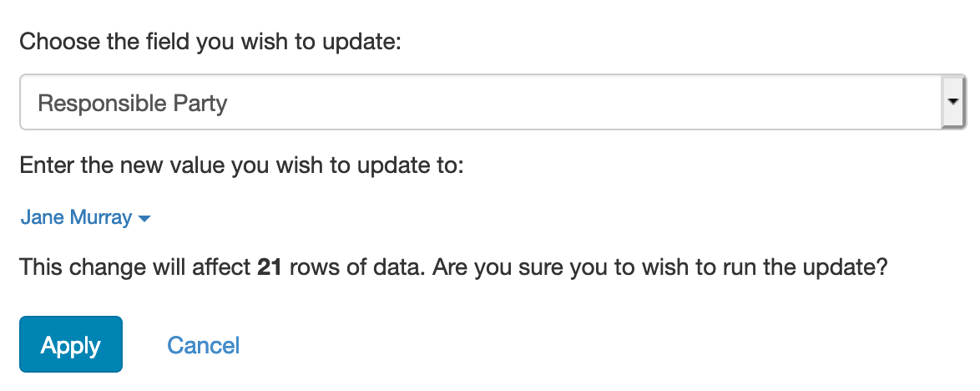Click the bold 21 row count

[x=270, y=267]
